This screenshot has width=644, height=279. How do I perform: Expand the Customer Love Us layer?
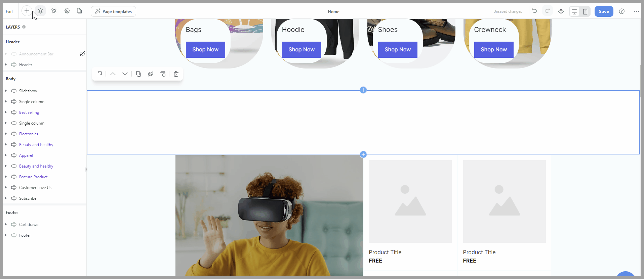pos(6,187)
